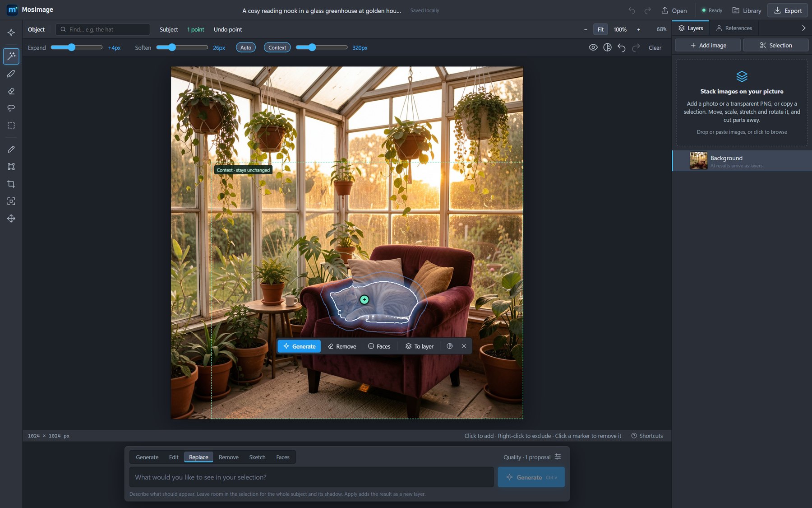The image size is (812, 508).
Task: Collapse the right panel with the chevron
Action: 803,28
